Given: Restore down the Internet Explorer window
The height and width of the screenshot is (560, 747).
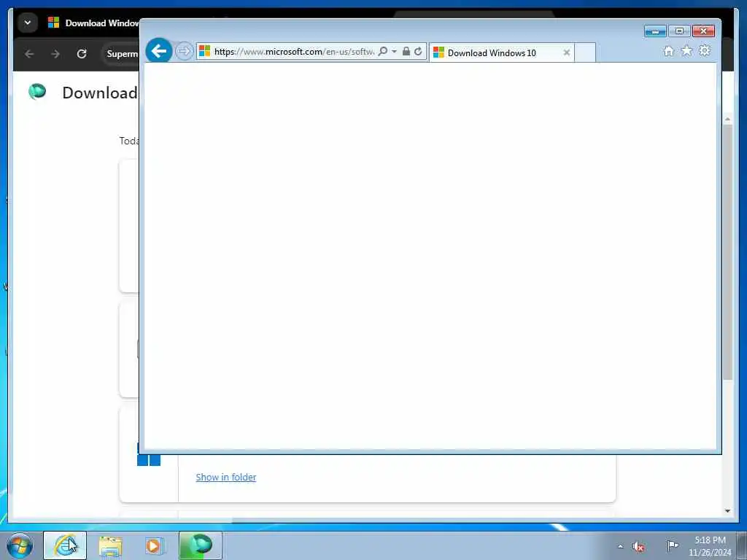Looking at the screenshot, I should [679, 31].
